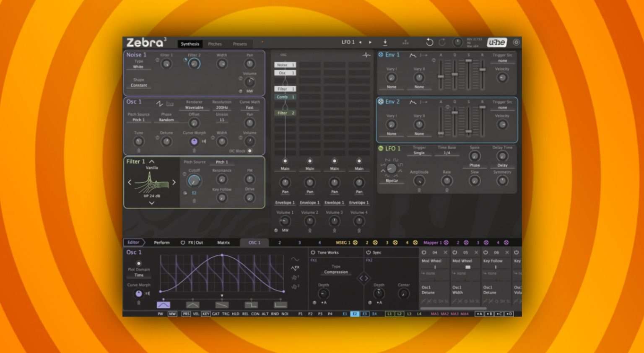Select the next LFO with the right arrow
The height and width of the screenshot is (353, 644).
click(370, 42)
